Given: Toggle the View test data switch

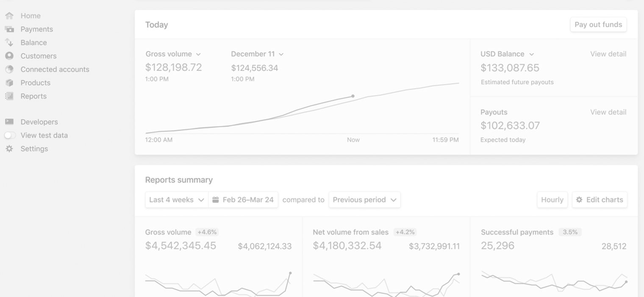Looking at the screenshot, I should [10, 135].
